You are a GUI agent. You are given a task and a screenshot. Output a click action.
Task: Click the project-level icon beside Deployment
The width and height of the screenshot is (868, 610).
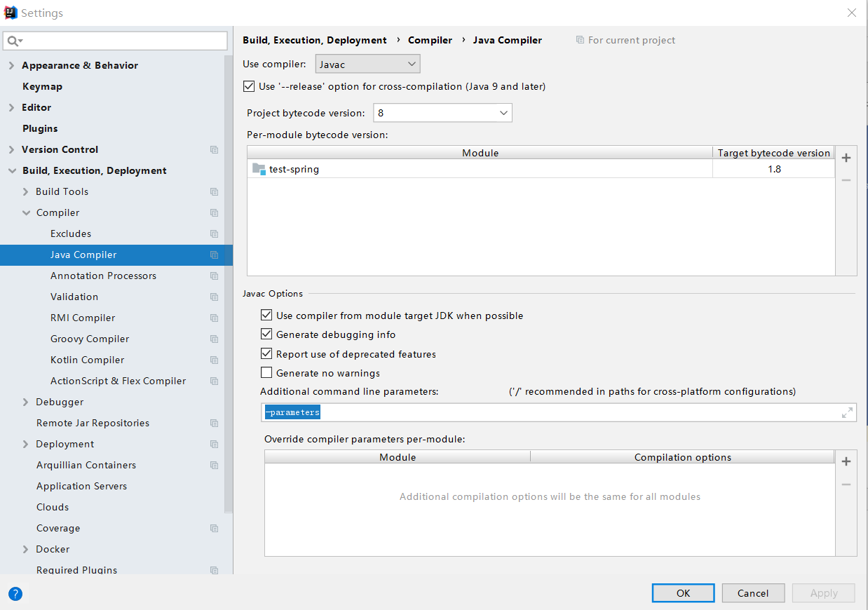(x=215, y=444)
